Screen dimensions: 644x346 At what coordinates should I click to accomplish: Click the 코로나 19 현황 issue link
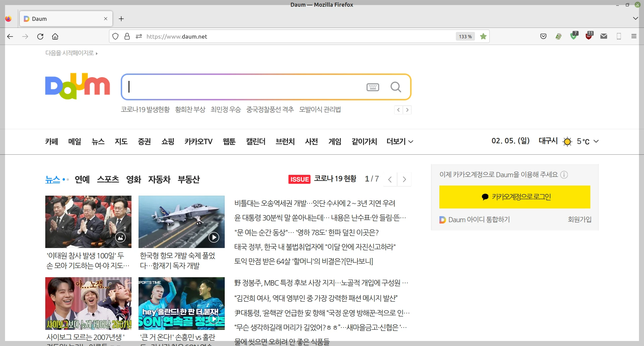[x=335, y=179]
